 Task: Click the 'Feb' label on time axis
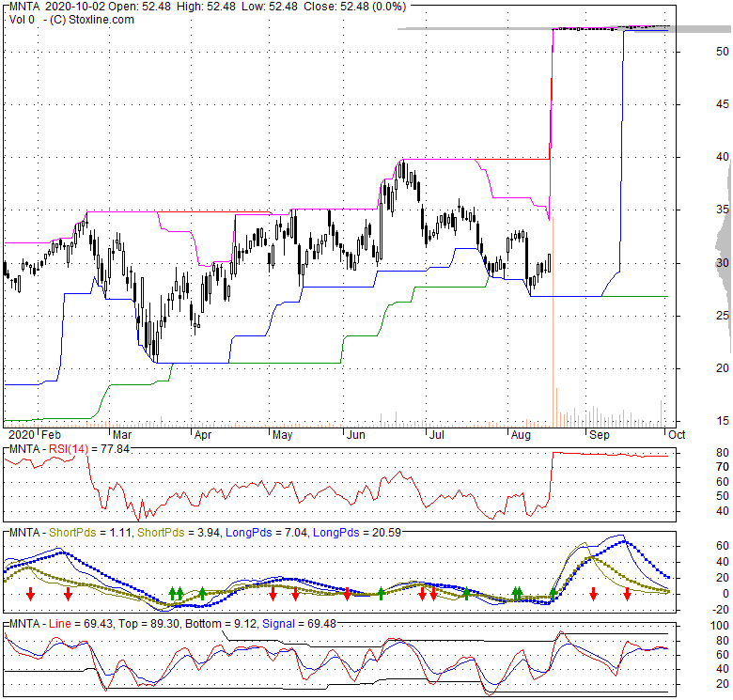coord(51,435)
